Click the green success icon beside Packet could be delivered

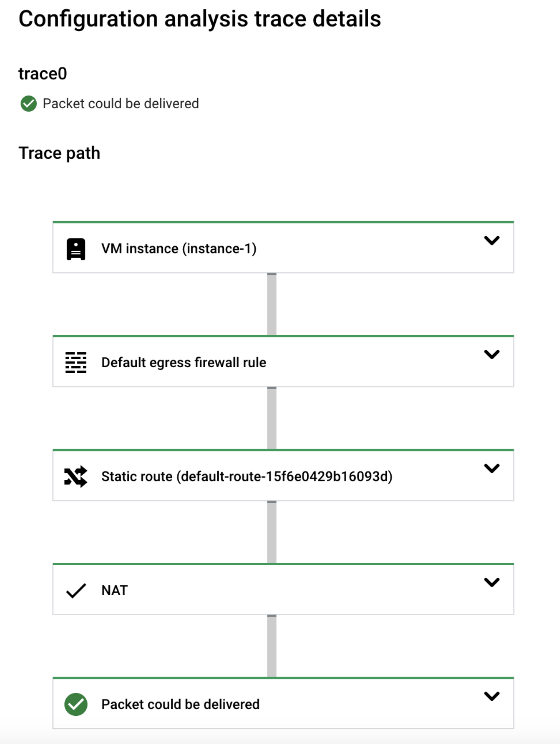click(75, 704)
